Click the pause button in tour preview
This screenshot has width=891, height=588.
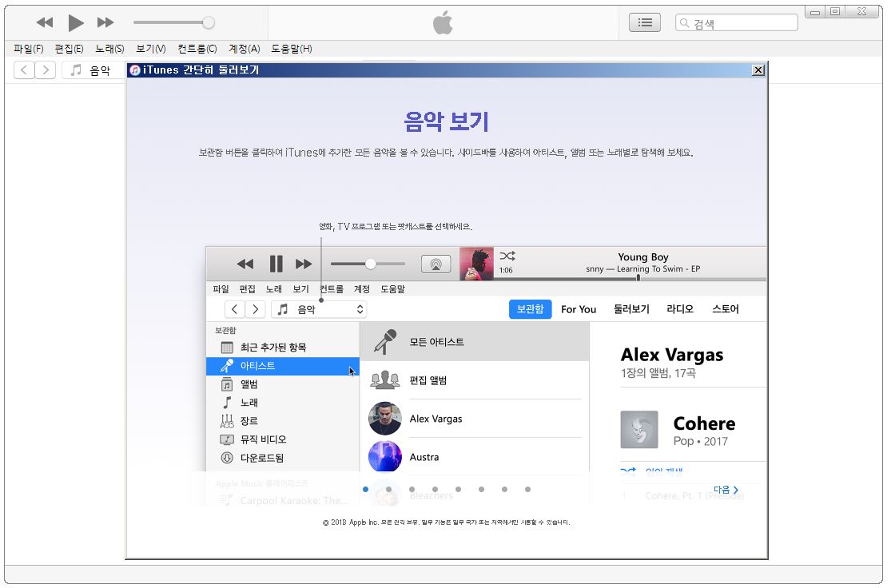coord(276,264)
